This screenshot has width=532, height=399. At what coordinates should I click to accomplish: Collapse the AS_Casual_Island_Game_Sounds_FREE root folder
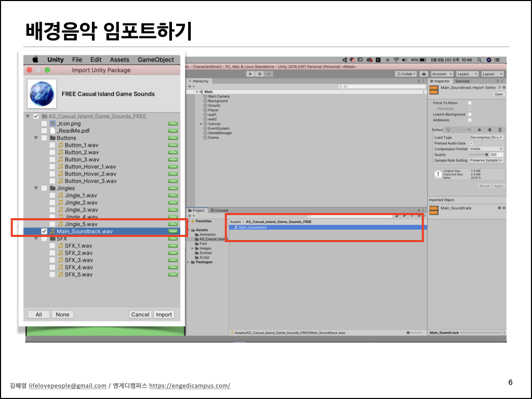(28, 116)
